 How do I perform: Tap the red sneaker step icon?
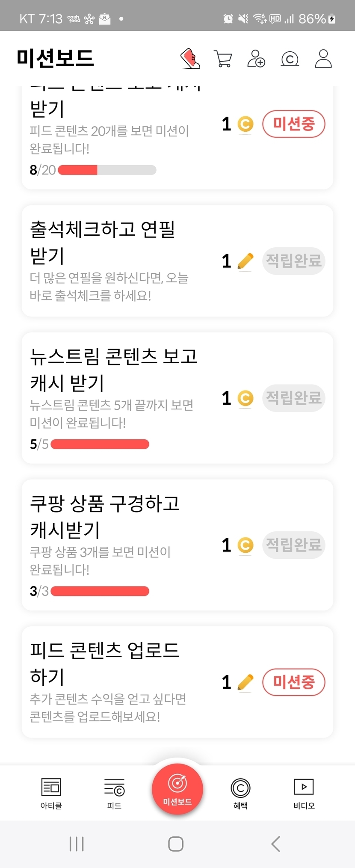(190, 59)
